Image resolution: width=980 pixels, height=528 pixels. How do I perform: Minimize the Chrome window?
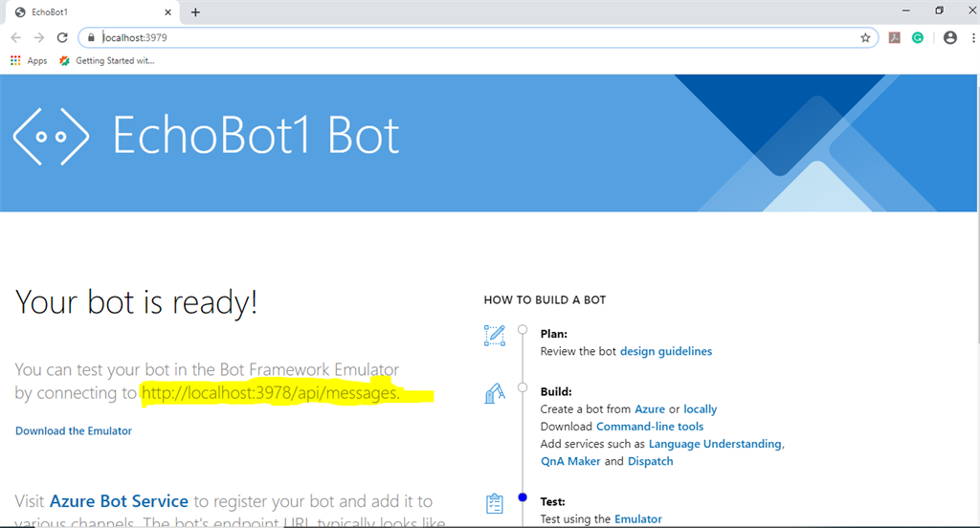click(905, 11)
